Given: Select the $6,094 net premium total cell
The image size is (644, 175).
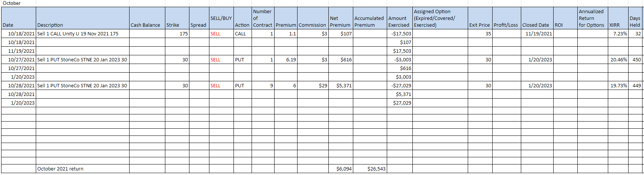Looking at the screenshot, I should pos(341,169).
